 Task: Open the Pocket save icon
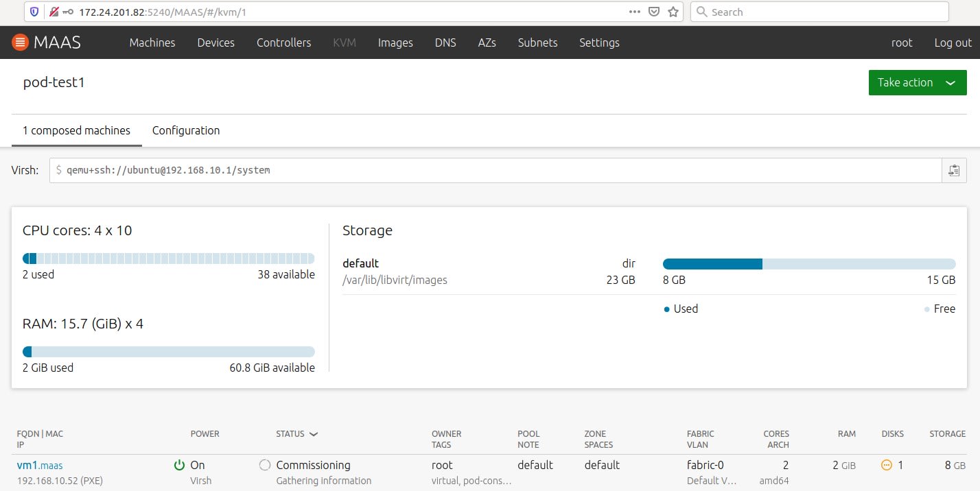[655, 12]
